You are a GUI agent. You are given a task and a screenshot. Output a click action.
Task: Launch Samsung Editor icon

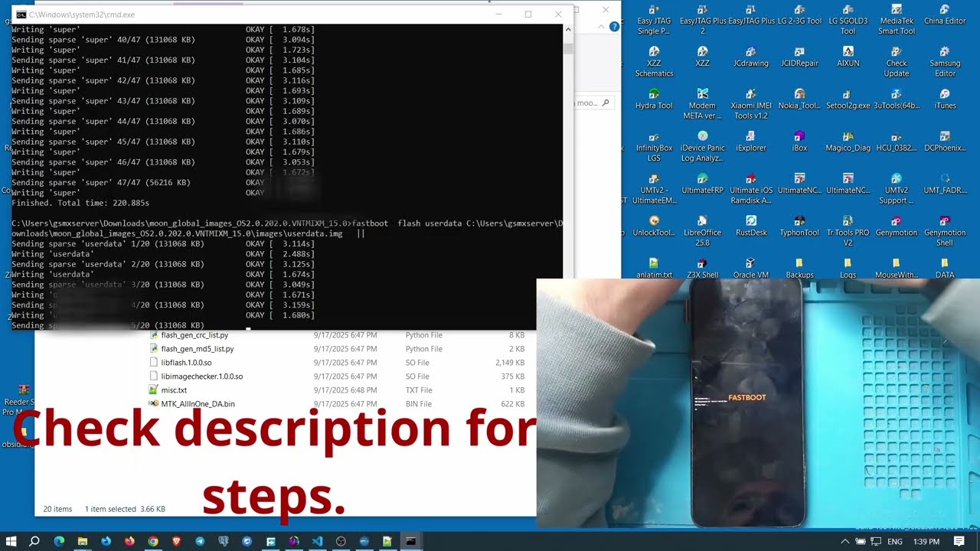tap(945, 62)
